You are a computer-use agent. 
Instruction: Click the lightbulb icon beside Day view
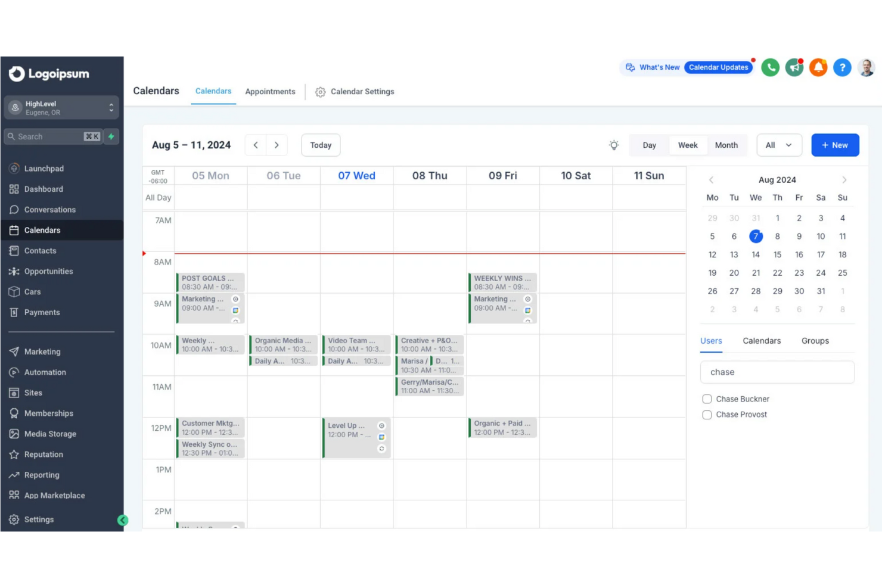[614, 145]
